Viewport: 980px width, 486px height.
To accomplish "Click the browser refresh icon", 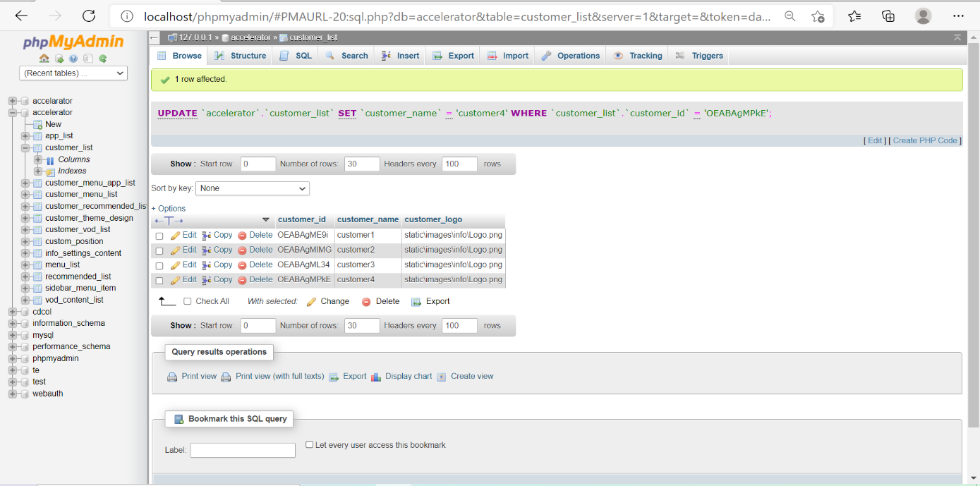I will pos(88,16).
